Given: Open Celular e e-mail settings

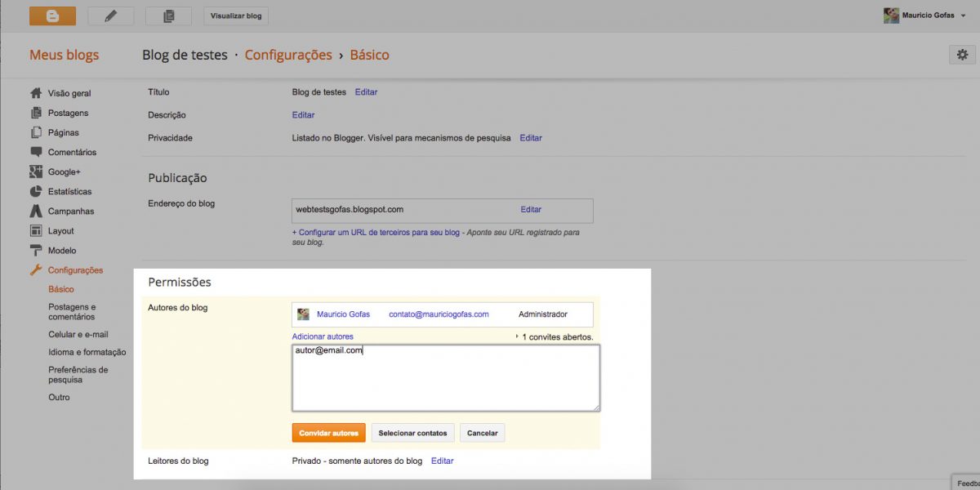Looking at the screenshot, I should [x=78, y=334].
